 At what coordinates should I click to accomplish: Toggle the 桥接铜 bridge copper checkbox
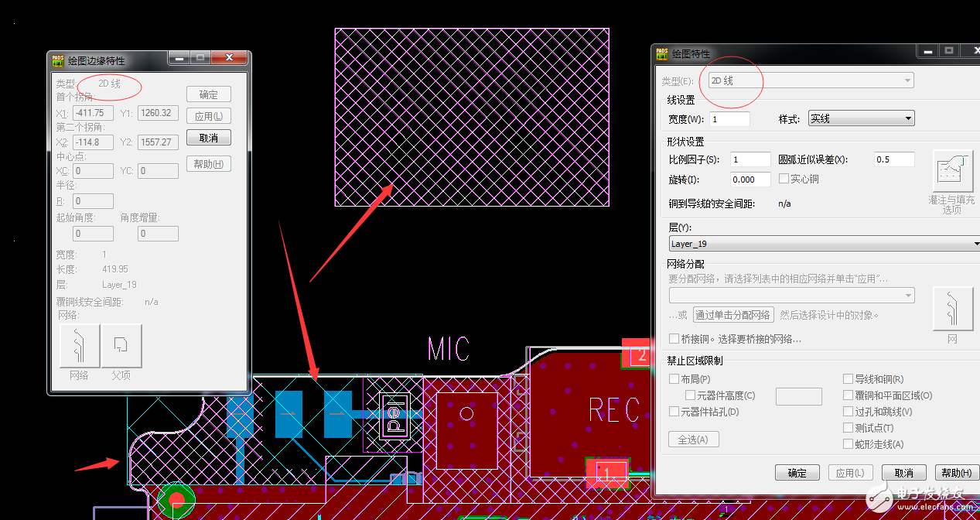(x=674, y=339)
